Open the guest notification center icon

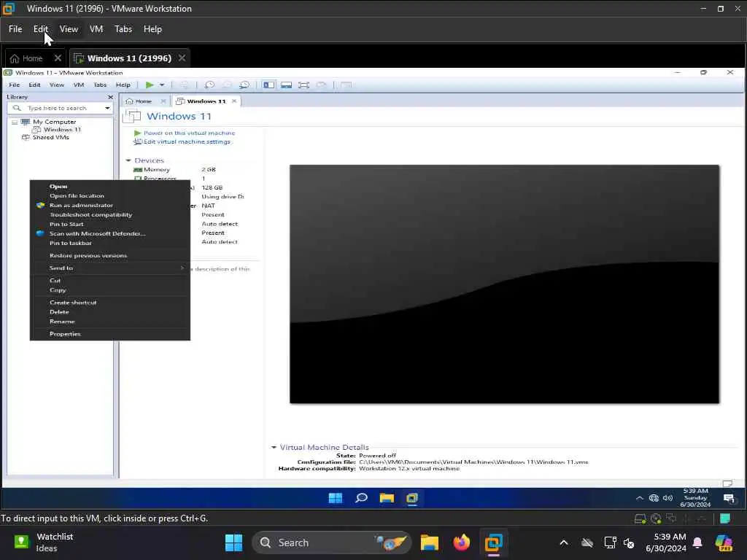click(729, 498)
